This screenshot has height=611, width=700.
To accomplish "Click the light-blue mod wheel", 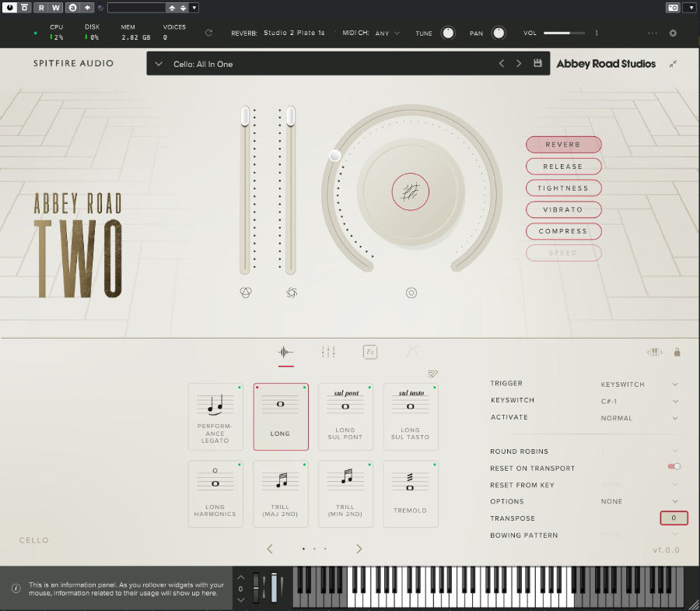I will (x=274, y=588).
